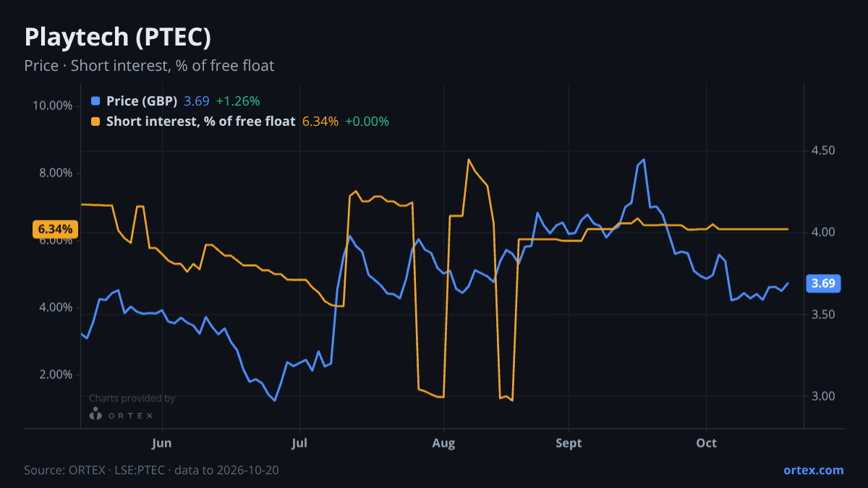Click the Playtech (PTEC) chart title

pyautogui.click(x=118, y=37)
